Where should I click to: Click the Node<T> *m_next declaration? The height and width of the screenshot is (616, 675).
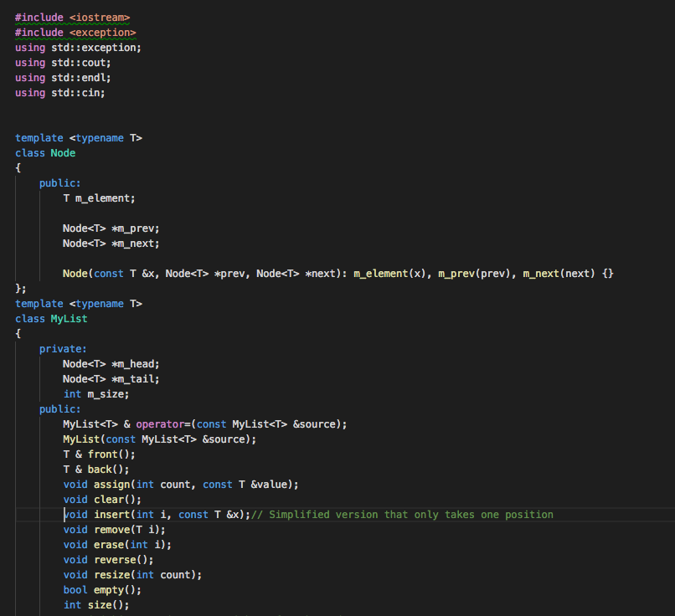coord(109,243)
